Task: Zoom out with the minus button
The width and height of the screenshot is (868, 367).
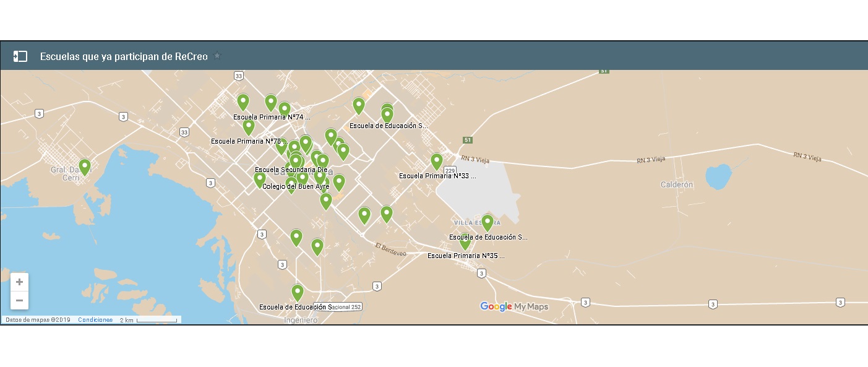Action: coord(19,300)
